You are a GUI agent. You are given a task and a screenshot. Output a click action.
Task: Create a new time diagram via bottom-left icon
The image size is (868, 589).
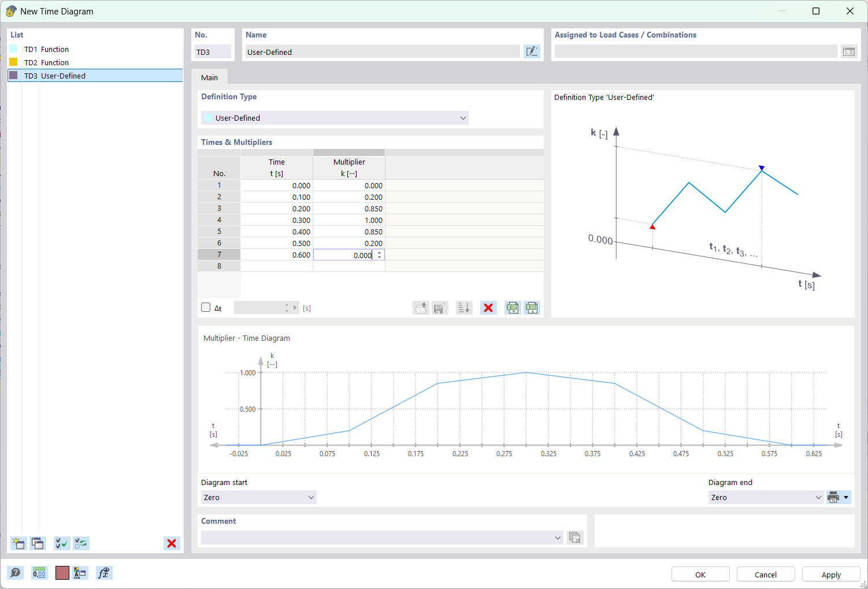(x=18, y=543)
